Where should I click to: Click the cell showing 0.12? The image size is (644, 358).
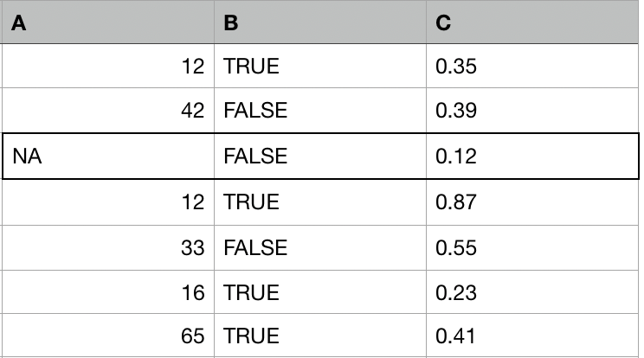(532, 157)
